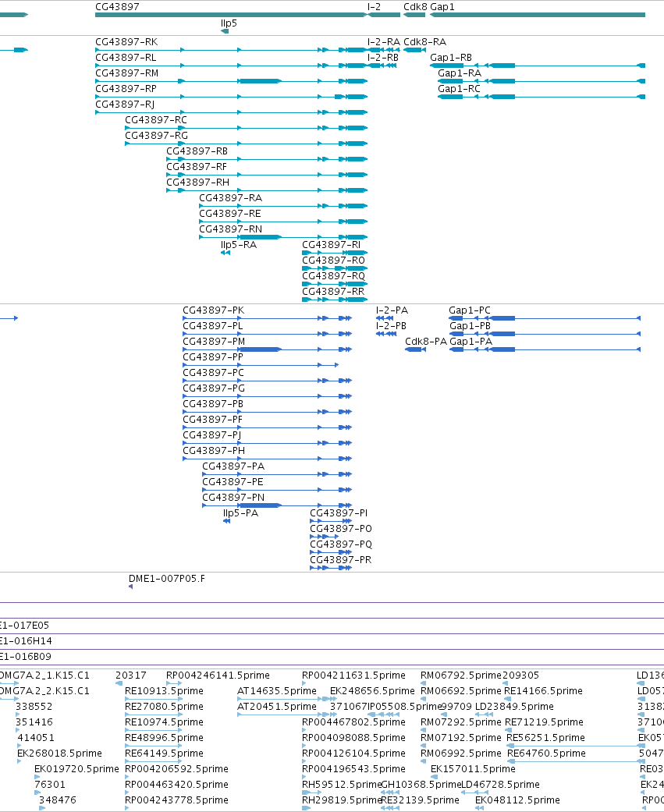Click the I-2-RB transcript label

click(383, 58)
